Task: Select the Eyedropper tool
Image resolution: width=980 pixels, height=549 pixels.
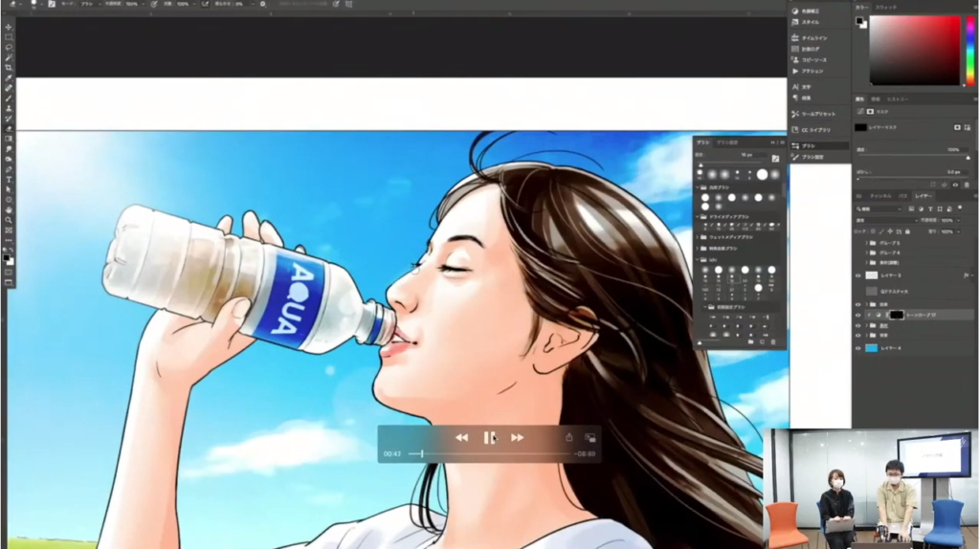Action: (x=9, y=77)
